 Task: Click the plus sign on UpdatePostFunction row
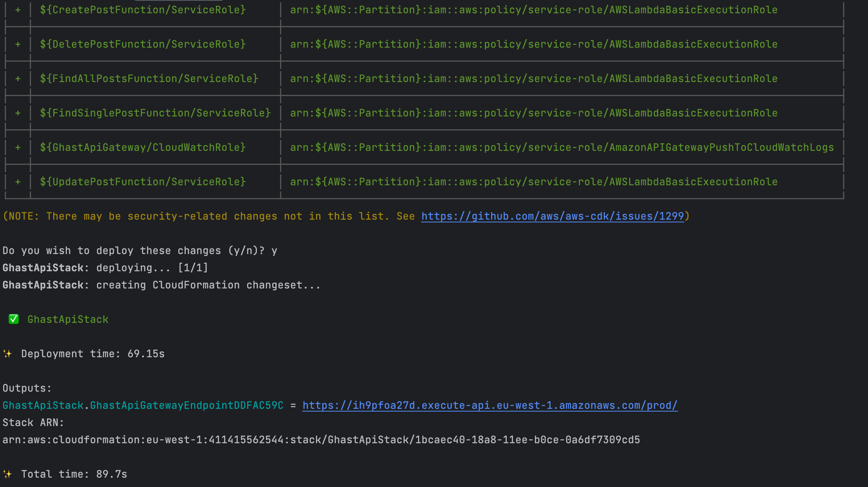(17, 181)
